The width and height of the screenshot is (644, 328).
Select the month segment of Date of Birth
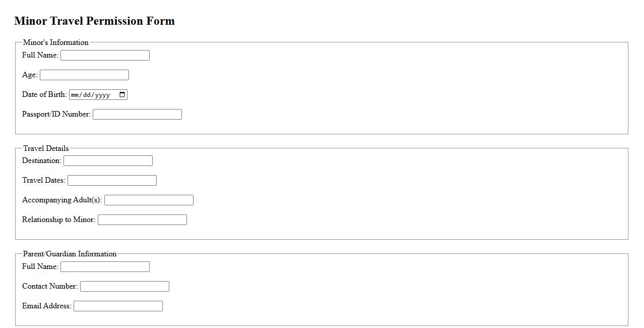[75, 95]
